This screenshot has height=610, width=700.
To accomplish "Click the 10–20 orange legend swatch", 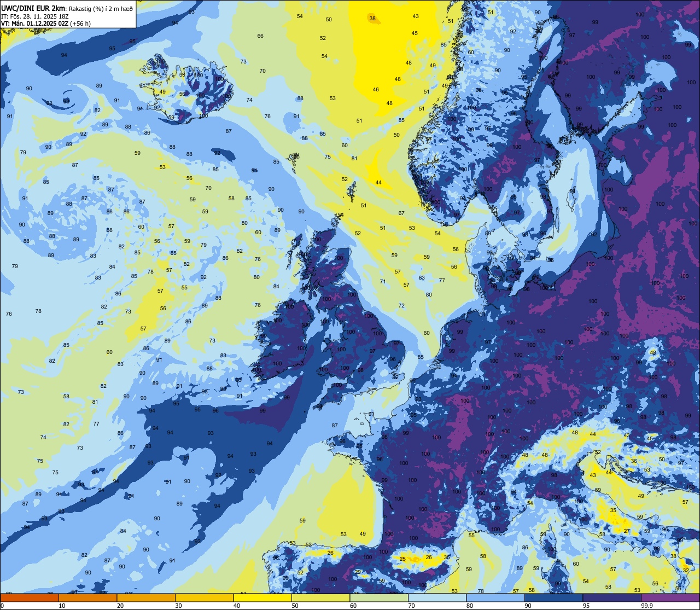I will tap(87, 597).
